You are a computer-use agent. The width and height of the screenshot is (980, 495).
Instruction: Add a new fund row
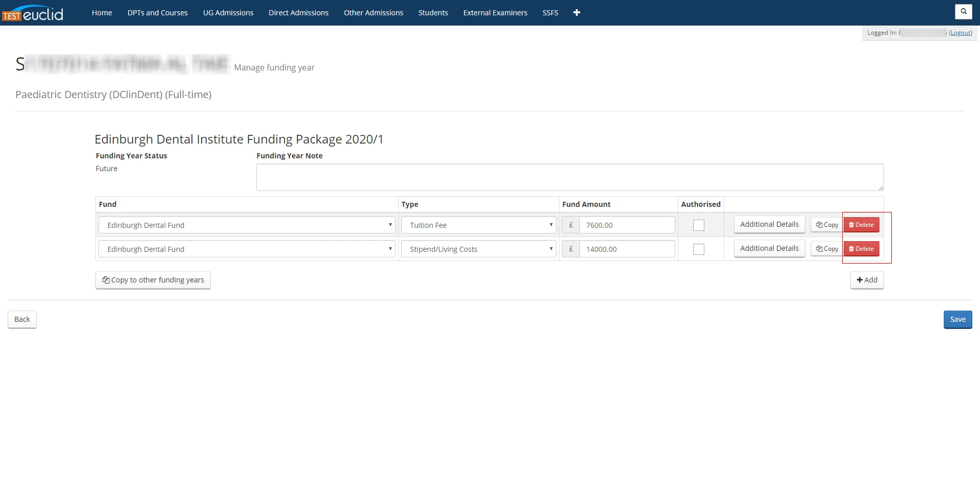pyautogui.click(x=867, y=280)
